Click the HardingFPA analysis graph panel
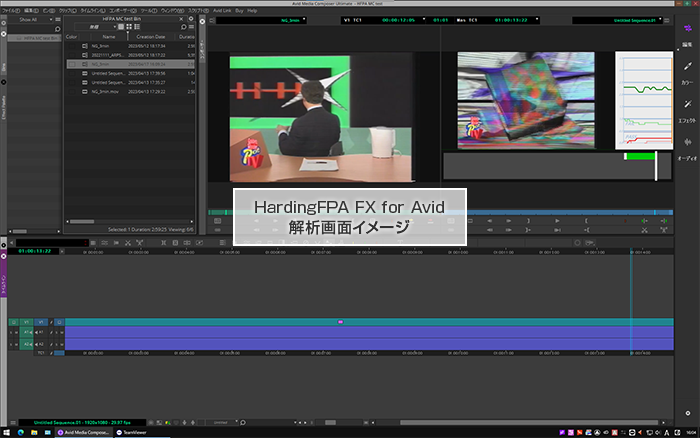This screenshot has height=438, width=700. click(644, 100)
